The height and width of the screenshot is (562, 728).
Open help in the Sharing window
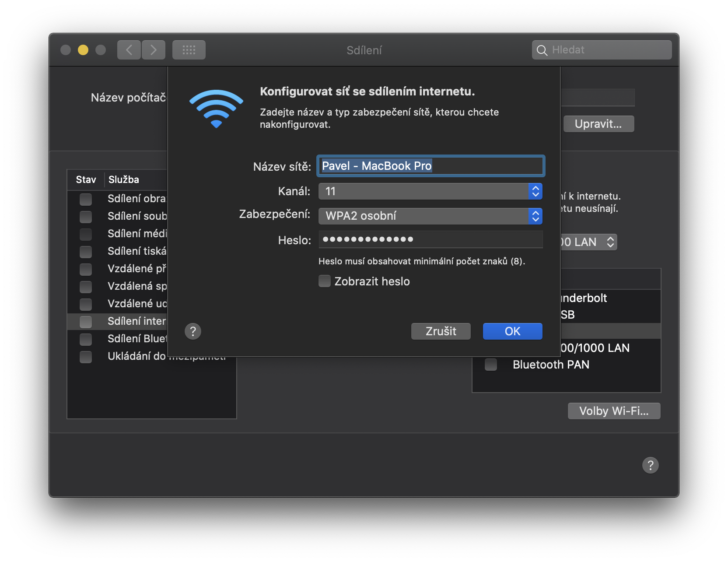tap(650, 465)
